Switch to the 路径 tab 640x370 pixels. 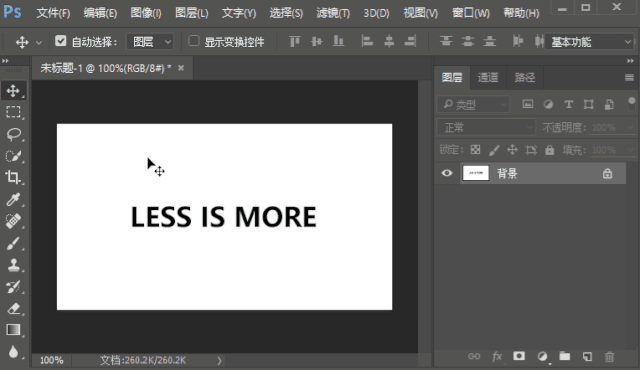[x=524, y=78]
